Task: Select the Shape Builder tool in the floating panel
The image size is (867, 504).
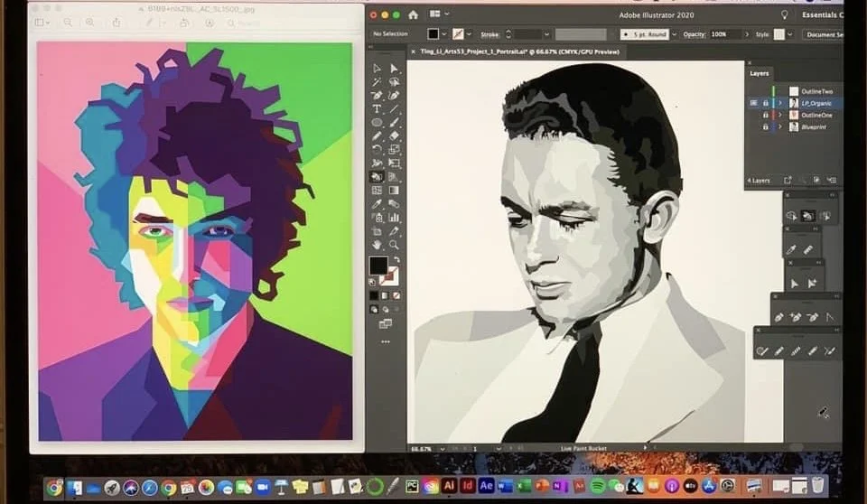Action: (x=792, y=216)
